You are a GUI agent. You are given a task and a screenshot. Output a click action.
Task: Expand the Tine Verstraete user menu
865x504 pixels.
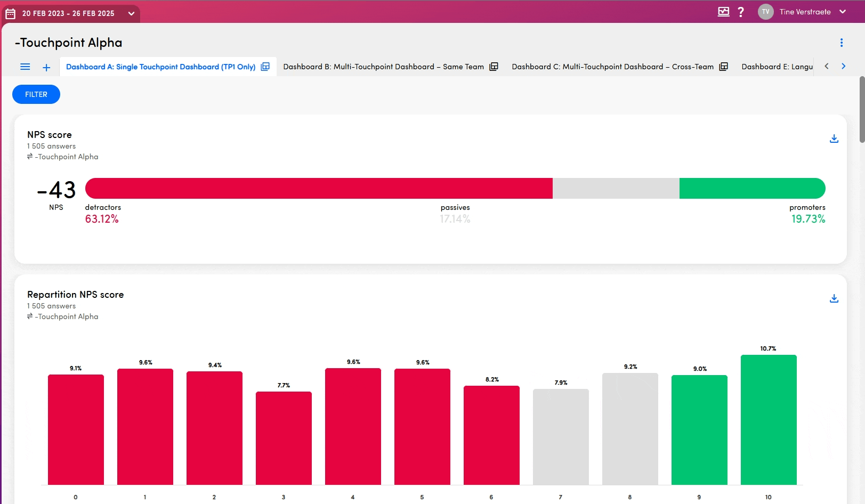point(843,12)
